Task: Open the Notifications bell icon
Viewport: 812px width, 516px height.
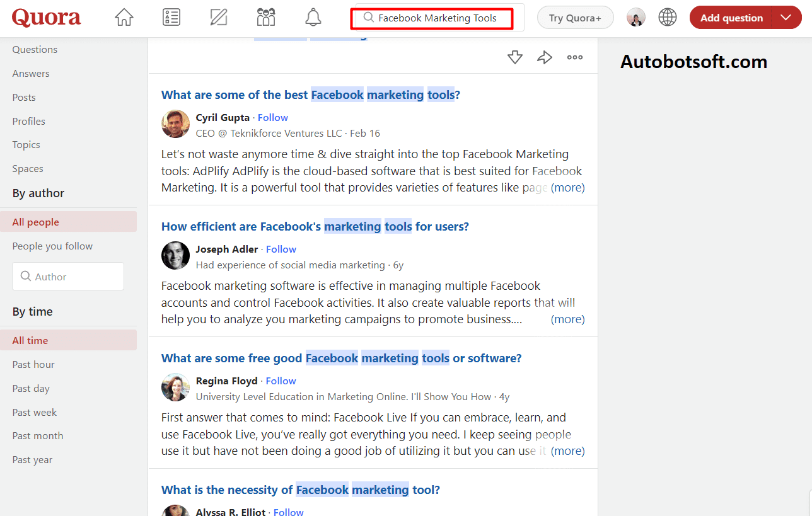Action: pyautogui.click(x=313, y=18)
